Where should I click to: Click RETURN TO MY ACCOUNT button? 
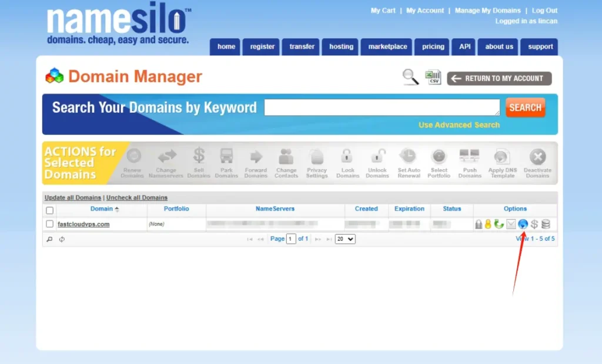499,78
